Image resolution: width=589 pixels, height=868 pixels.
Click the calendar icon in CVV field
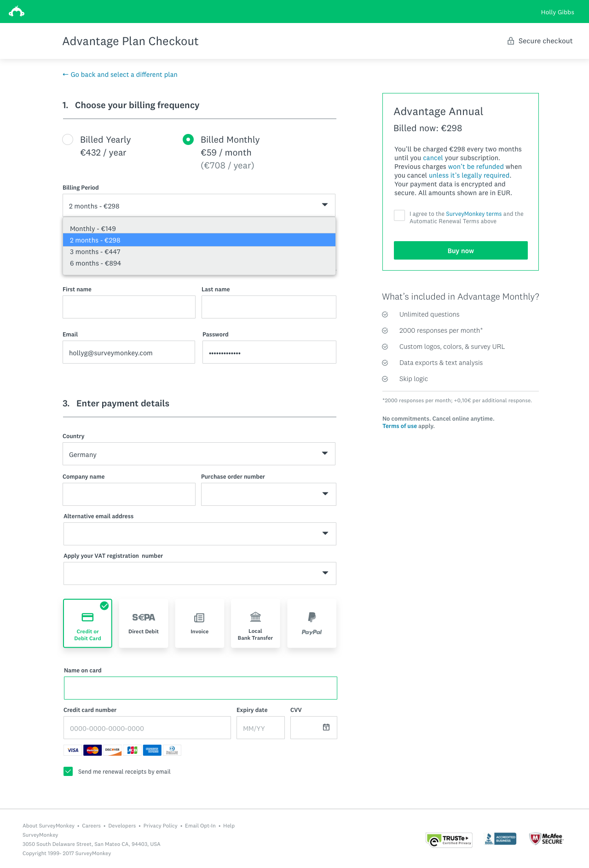pyautogui.click(x=326, y=727)
